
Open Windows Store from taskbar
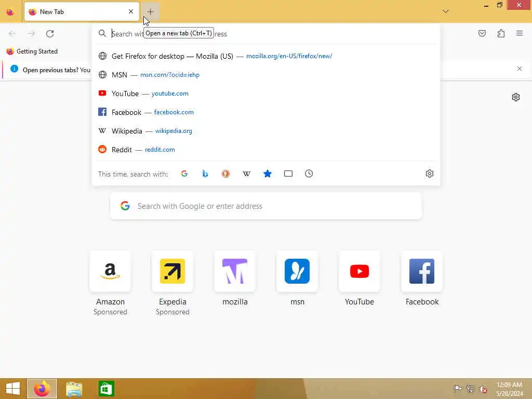[x=106, y=389]
